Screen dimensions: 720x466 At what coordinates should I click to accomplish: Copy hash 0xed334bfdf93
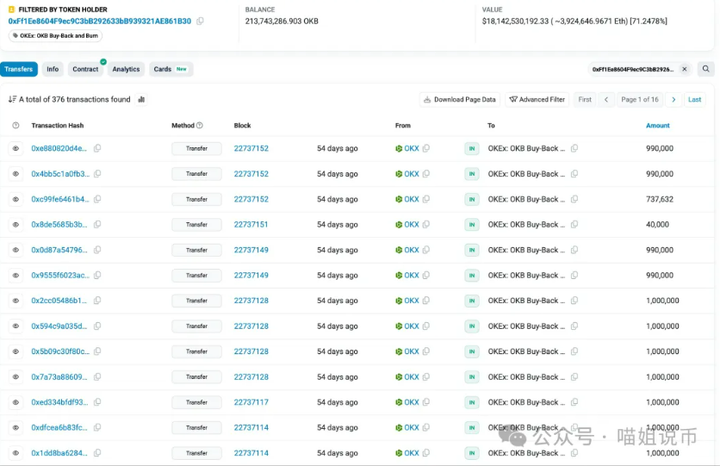97,402
